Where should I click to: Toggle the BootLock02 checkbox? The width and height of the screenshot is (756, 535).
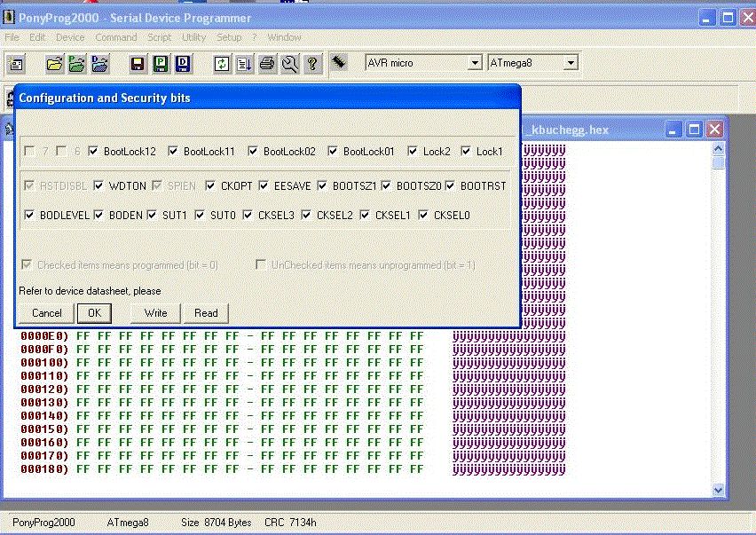pyautogui.click(x=253, y=152)
